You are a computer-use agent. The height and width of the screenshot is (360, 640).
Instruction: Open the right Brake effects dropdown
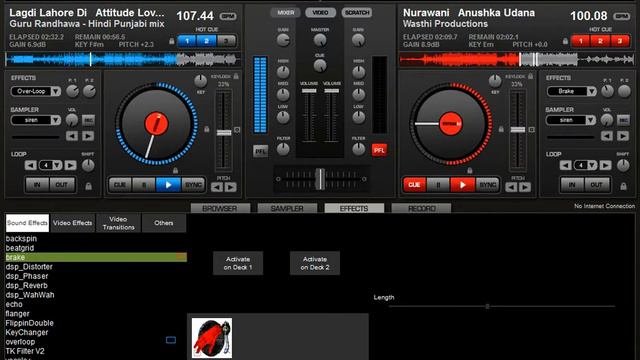coord(591,91)
